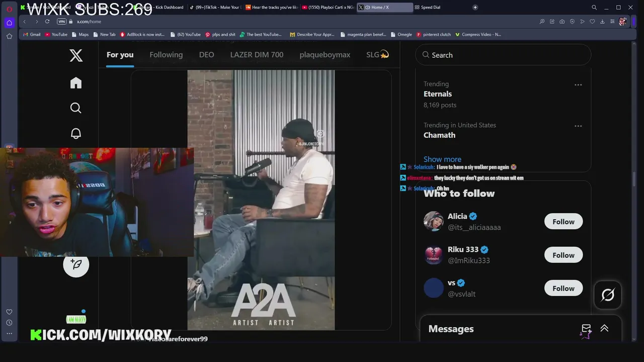The width and height of the screenshot is (644, 362).
Task: Open the Maps bookmark folder
Action: 80,35
